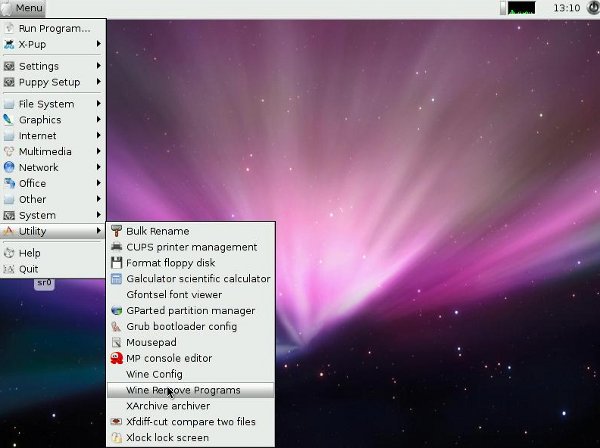Image resolution: width=600 pixels, height=448 pixels.
Task: Select the sr0 drive on the desktop
Action: pos(44,283)
